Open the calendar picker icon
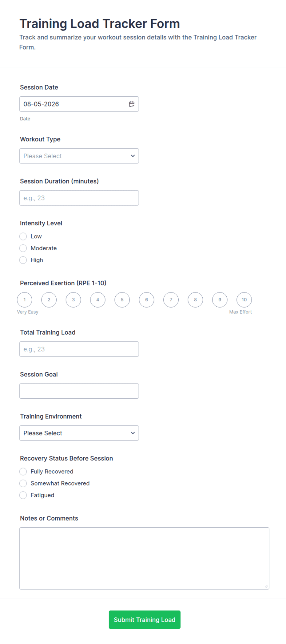This screenshot has height=644, width=286. point(132,104)
